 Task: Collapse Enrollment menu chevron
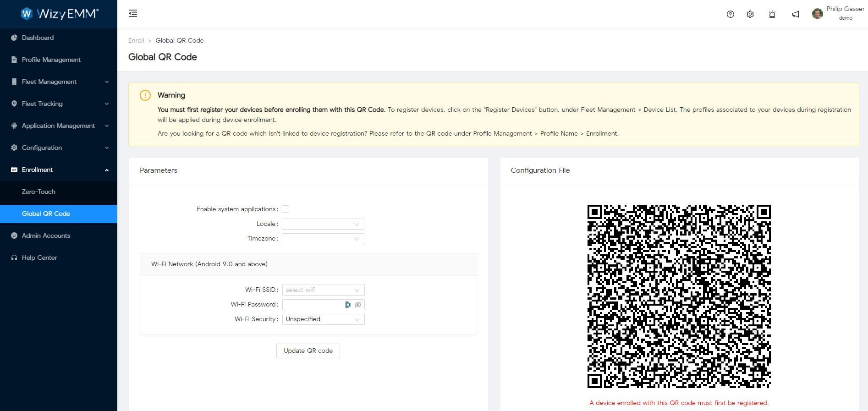click(x=107, y=170)
